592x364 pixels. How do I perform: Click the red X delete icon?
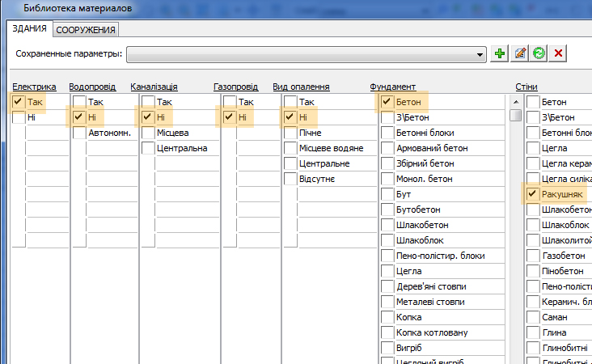[558, 53]
